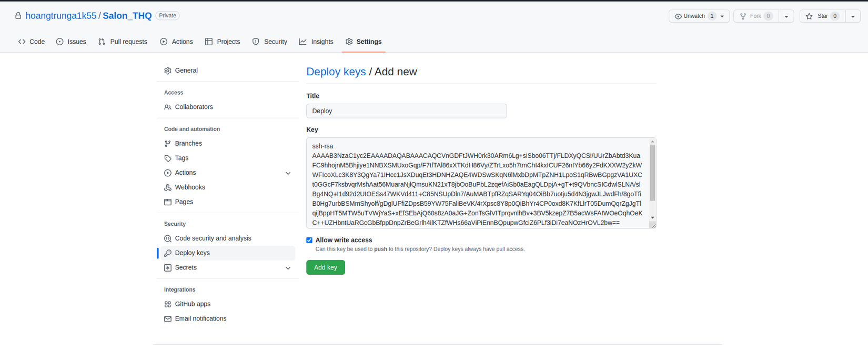Click the browser icon next to Pages
This screenshot has height=350, width=868.
(x=168, y=202)
